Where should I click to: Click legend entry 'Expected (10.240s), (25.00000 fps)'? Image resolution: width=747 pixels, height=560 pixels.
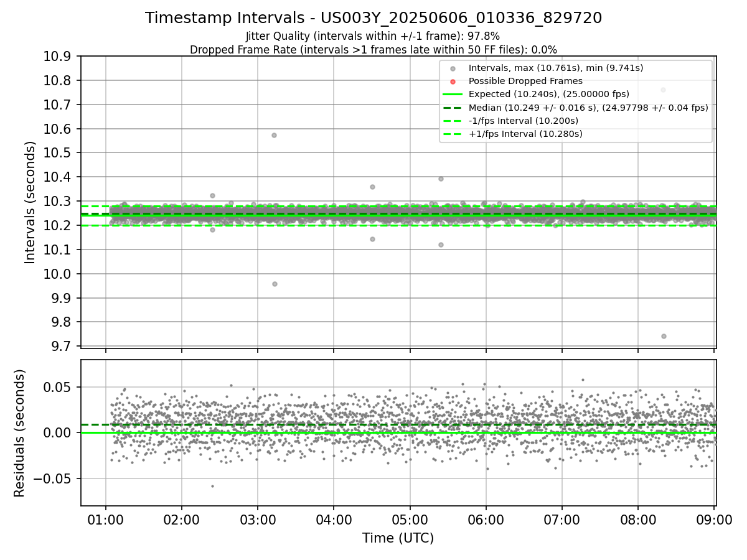pyautogui.click(x=549, y=94)
